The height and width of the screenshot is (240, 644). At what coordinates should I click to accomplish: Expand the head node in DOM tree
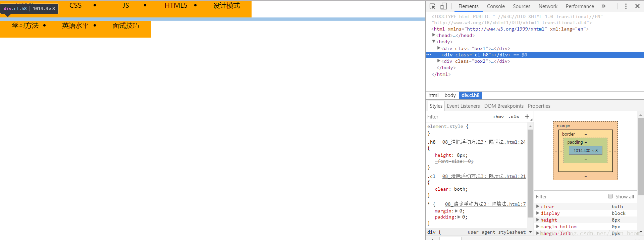click(434, 35)
